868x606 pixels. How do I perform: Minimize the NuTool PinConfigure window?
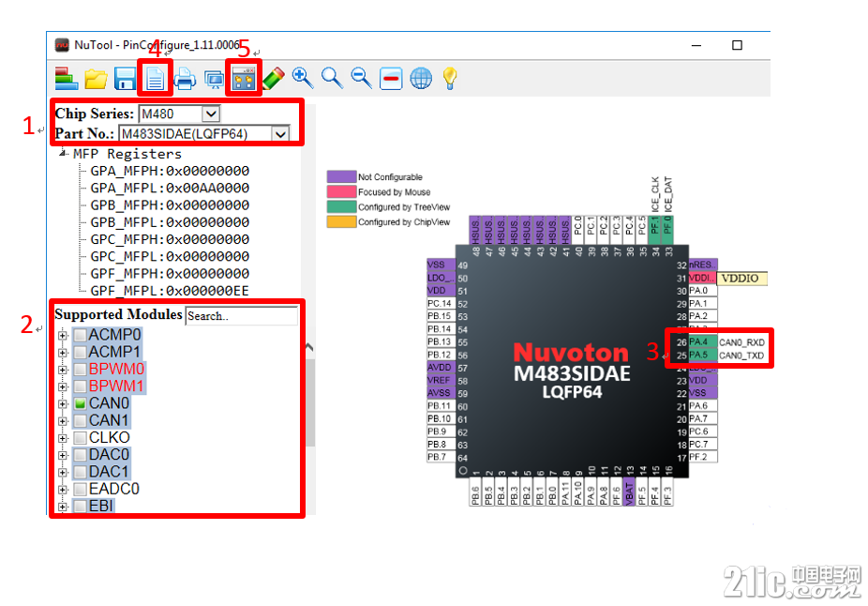coord(696,45)
